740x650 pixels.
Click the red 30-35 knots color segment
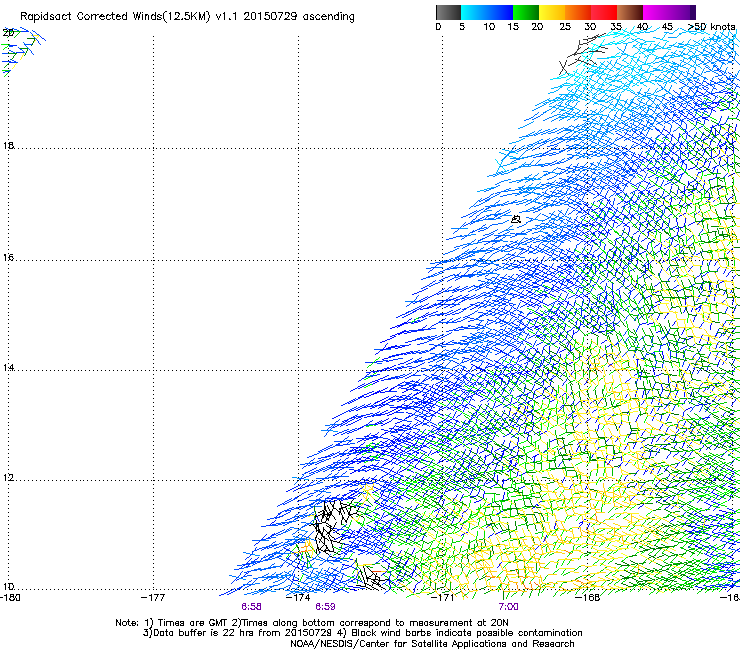(604, 12)
